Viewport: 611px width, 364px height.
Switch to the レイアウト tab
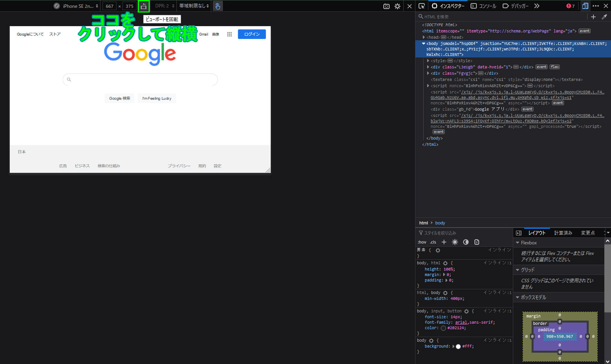coord(537,233)
